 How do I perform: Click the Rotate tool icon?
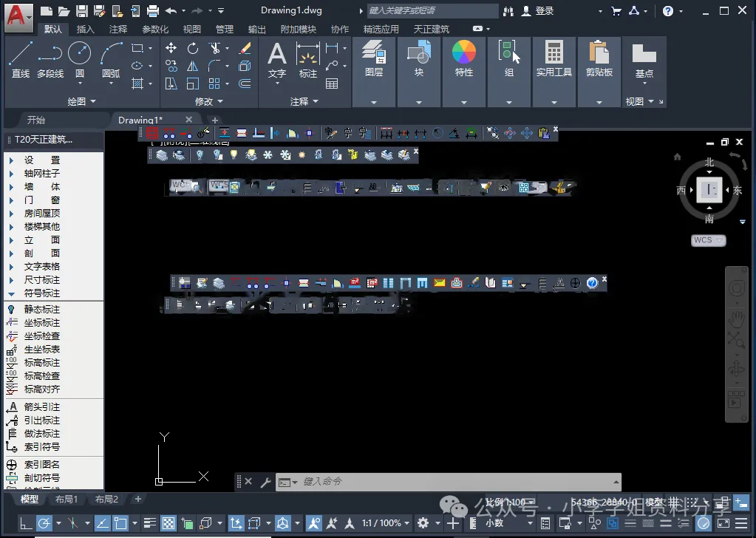pos(192,48)
